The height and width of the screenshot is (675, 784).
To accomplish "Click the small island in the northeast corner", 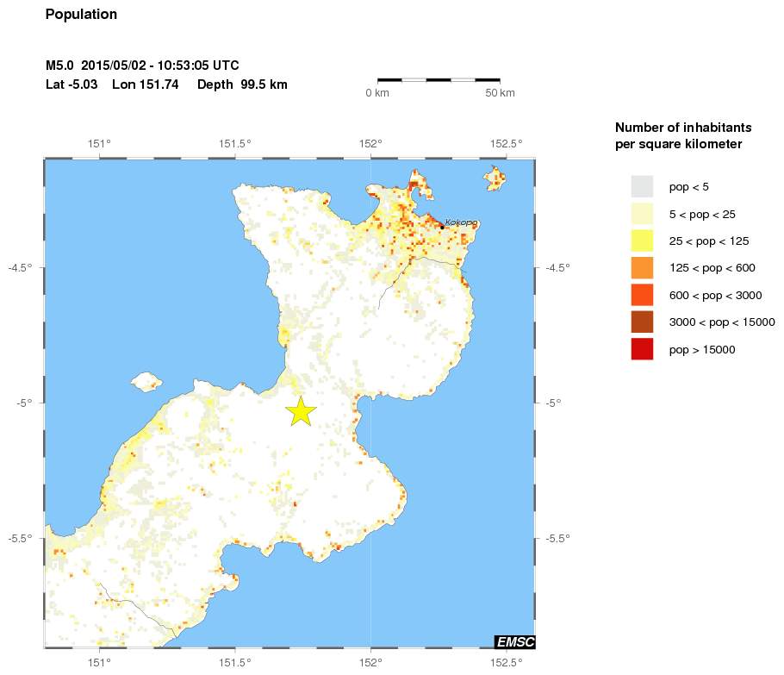I will coord(495,179).
